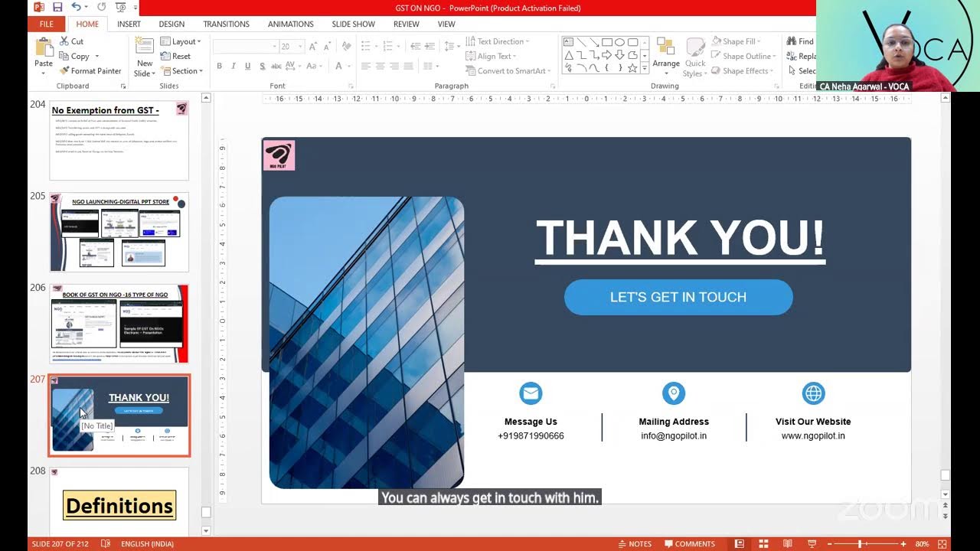Switch to the TRANSITIONS ribbon tab

[x=226, y=24]
